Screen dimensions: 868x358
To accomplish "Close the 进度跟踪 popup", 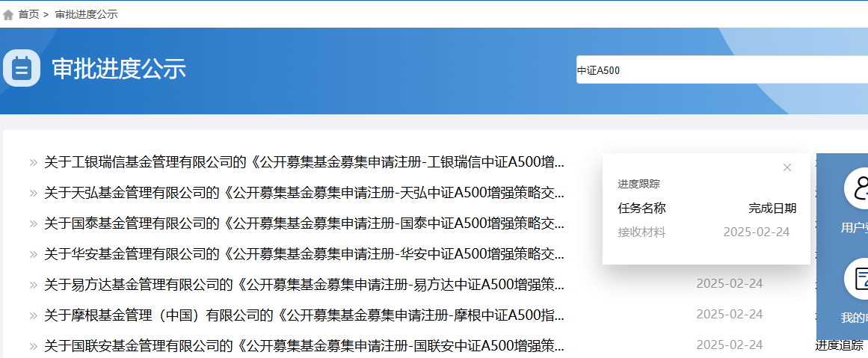I will tap(787, 167).
